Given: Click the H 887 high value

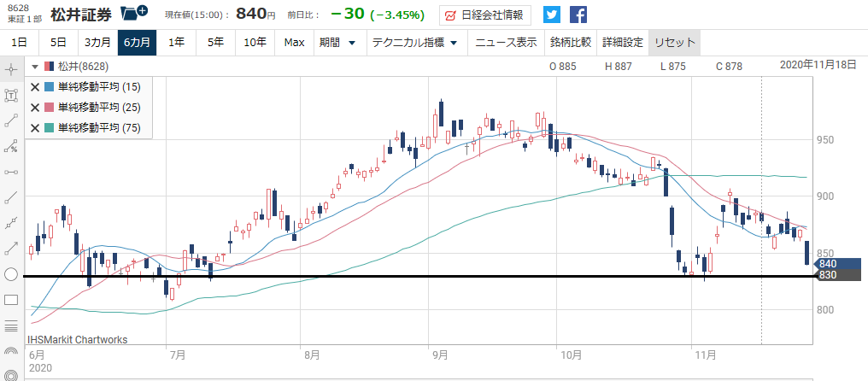Looking at the screenshot, I should (x=618, y=67).
